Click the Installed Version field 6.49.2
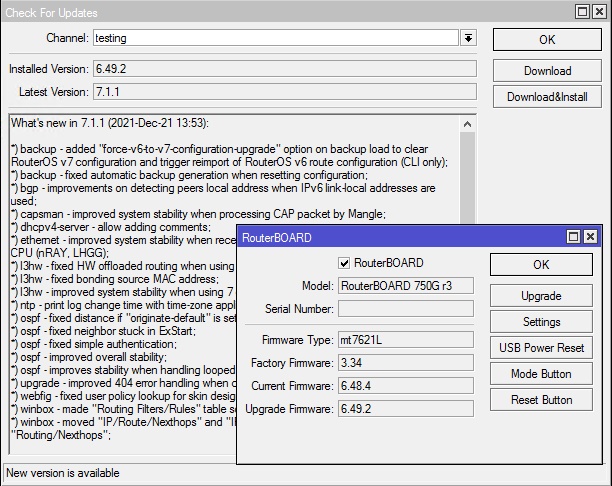 click(285, 69)
